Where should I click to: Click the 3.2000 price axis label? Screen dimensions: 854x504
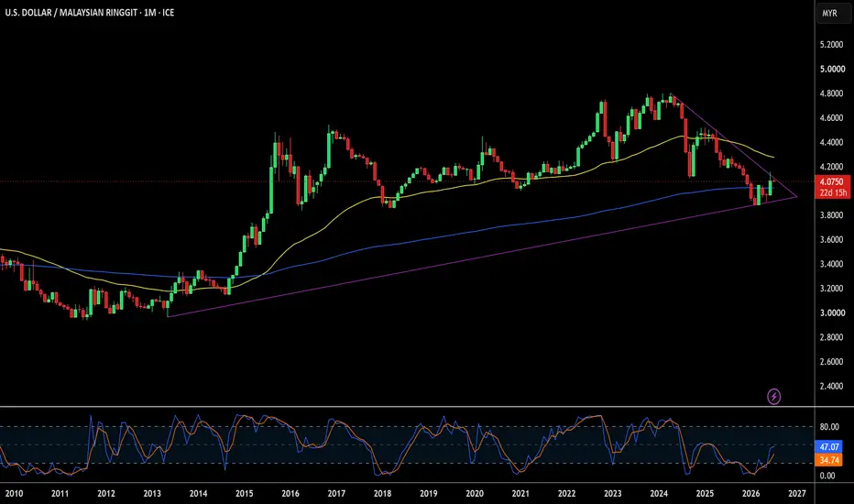click(832, 289)
